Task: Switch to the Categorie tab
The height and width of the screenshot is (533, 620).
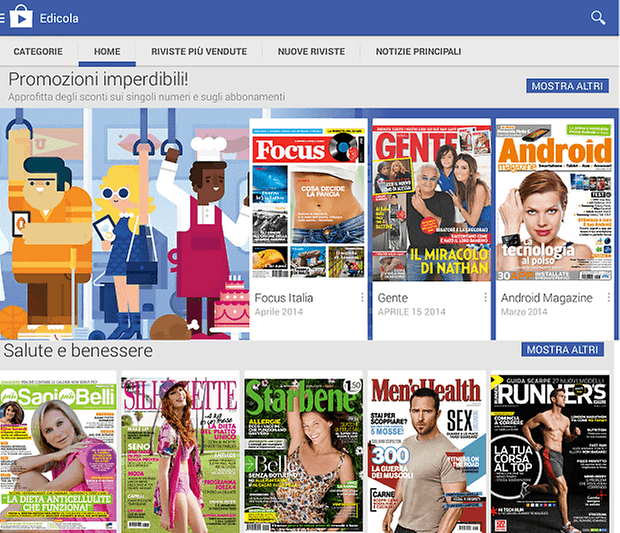Action: [x=38, y=51]
